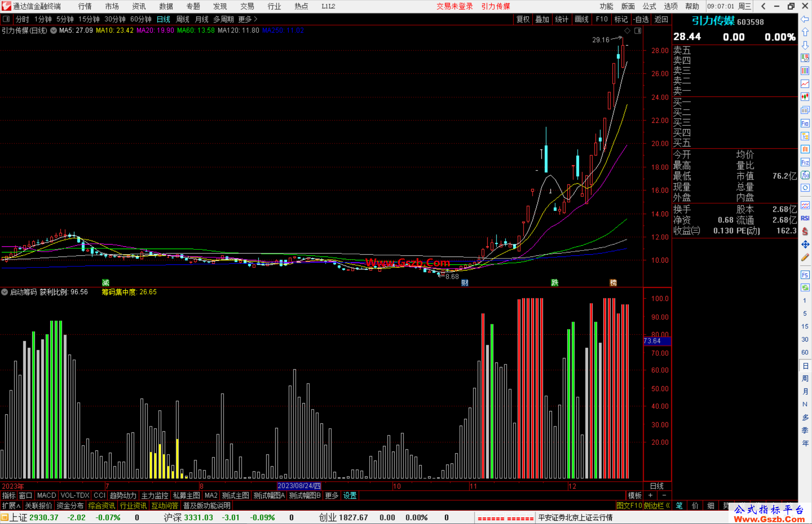Collapse the 侧边栏 sidebar toggle

[656, 506]
